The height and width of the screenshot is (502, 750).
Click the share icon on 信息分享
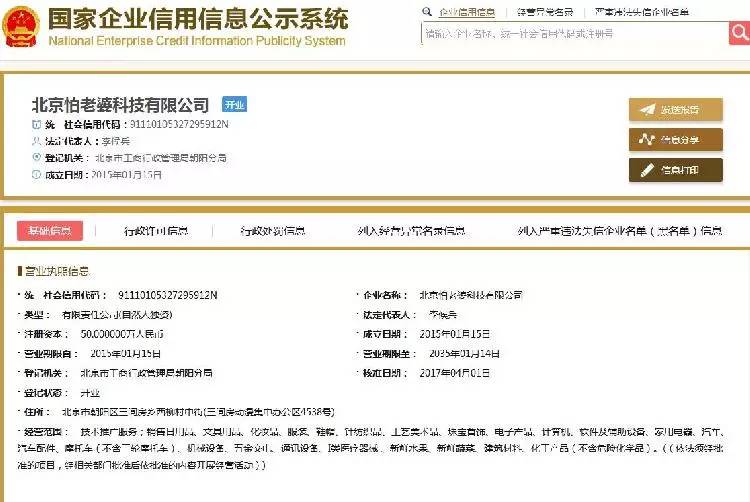coord(647,139)
